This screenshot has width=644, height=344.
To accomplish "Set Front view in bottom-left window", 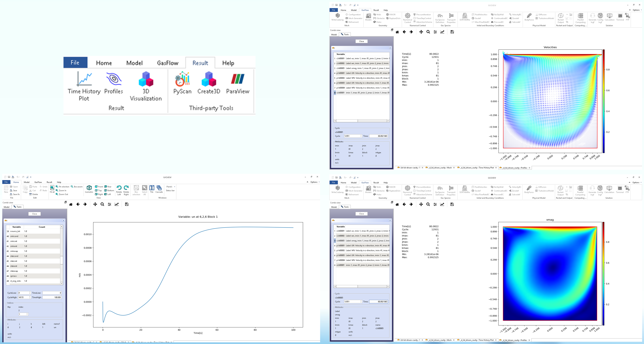I will click(99, 187).
